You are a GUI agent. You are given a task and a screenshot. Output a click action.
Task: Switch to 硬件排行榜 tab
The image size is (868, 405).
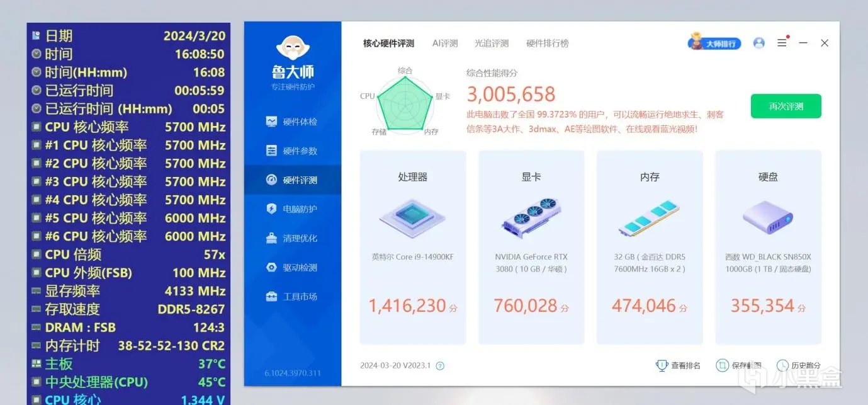click(x=547, y=43)
